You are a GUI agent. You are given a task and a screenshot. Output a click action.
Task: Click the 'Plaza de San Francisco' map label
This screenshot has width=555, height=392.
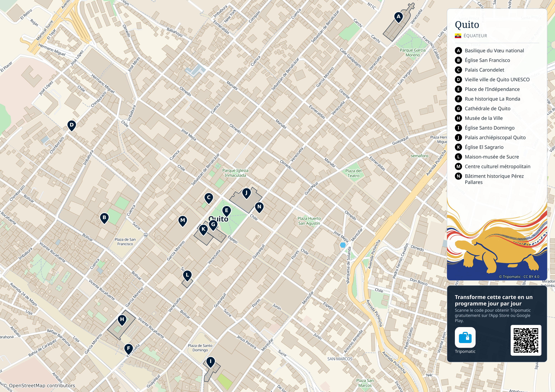(x=125, y=242)
